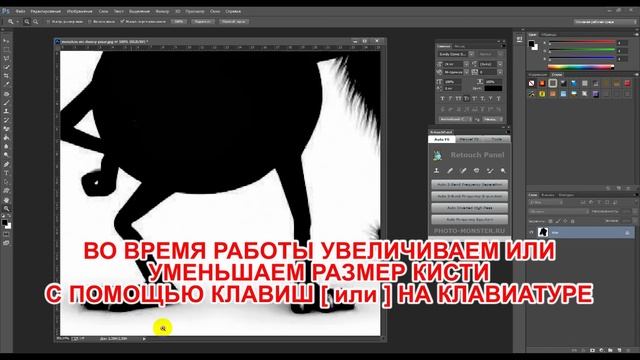This screenshot has height=360, width=640.
Task: Click the green G value field
Action: tap(622, 51)
